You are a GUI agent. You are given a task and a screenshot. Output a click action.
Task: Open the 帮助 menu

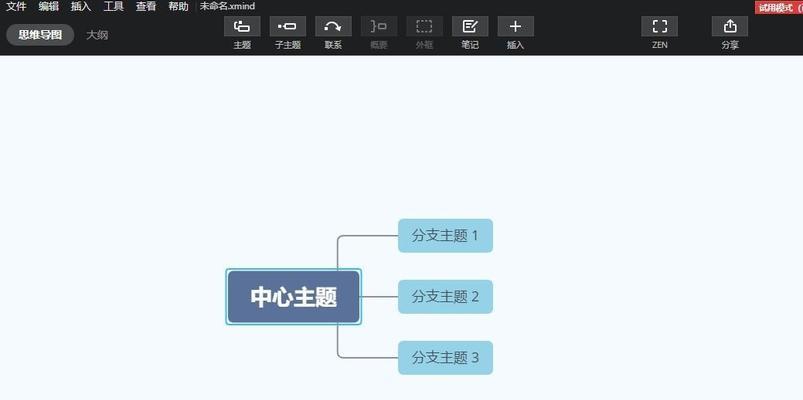point(178,7)
